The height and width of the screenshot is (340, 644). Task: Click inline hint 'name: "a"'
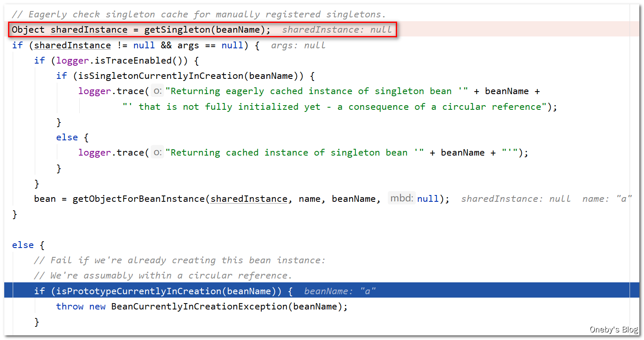tap(607, 199)
